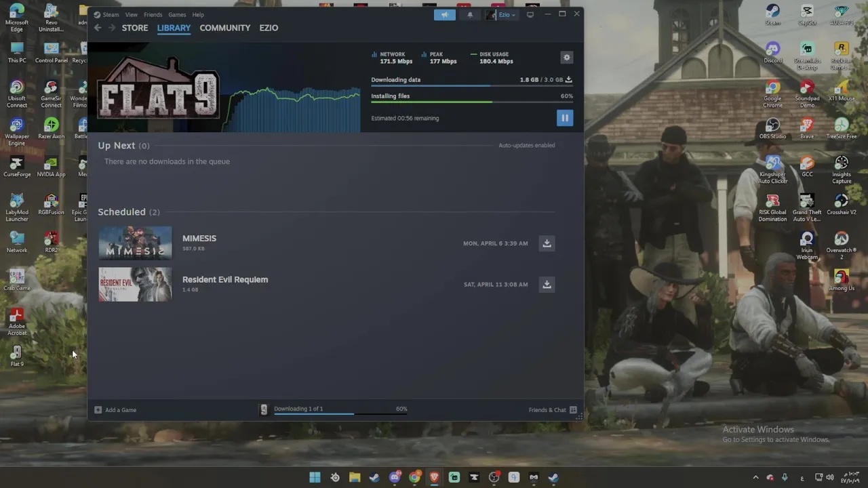Open the downloads settings gear
This screenshot has width=868, height=488.
567,58
